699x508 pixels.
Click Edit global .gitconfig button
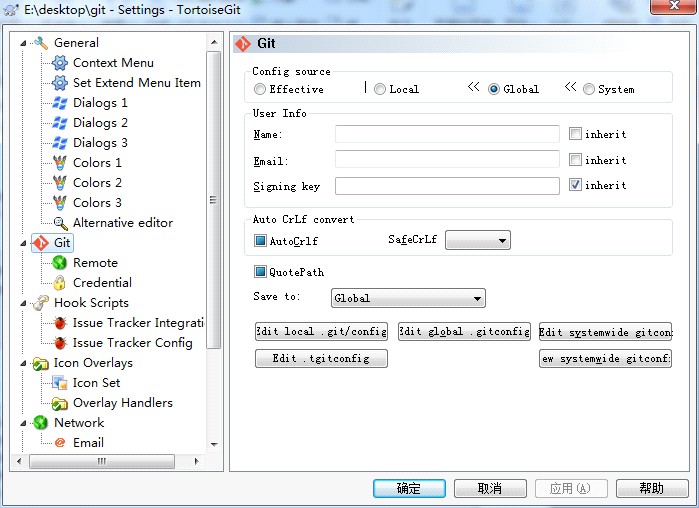[464, 332]
